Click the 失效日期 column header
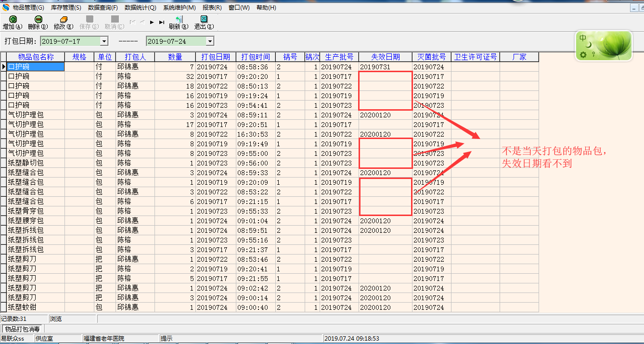The height and width of the screenshot is (344, 644). [386, 57]
